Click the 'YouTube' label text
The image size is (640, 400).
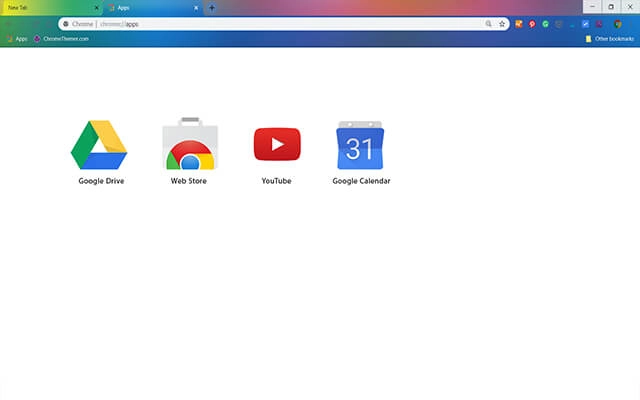click(276, 181)
